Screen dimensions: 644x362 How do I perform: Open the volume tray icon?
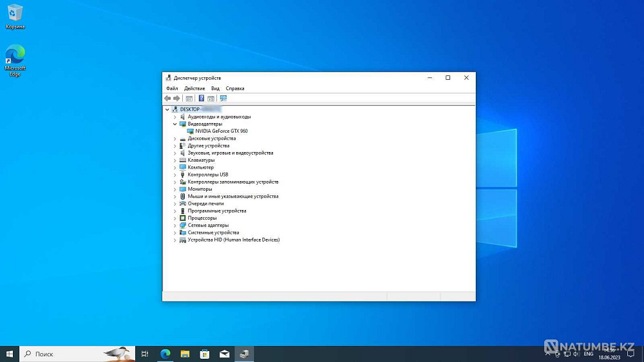coord(576,354)
